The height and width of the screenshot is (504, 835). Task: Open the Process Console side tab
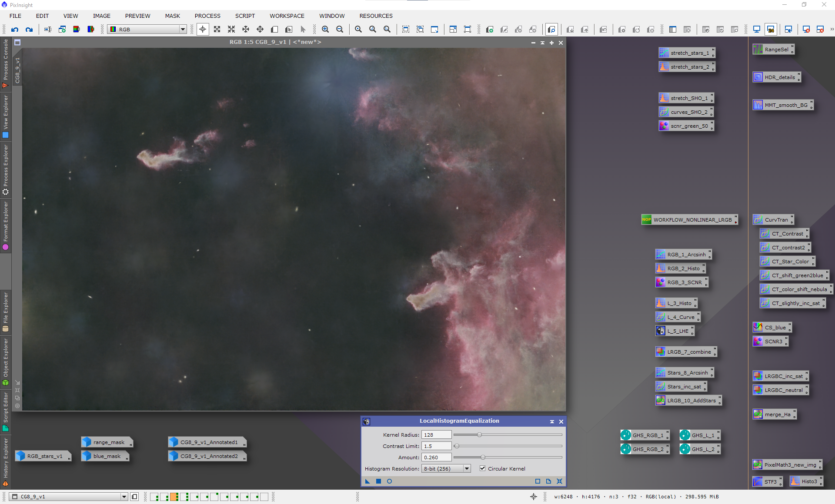click(6, 63)
